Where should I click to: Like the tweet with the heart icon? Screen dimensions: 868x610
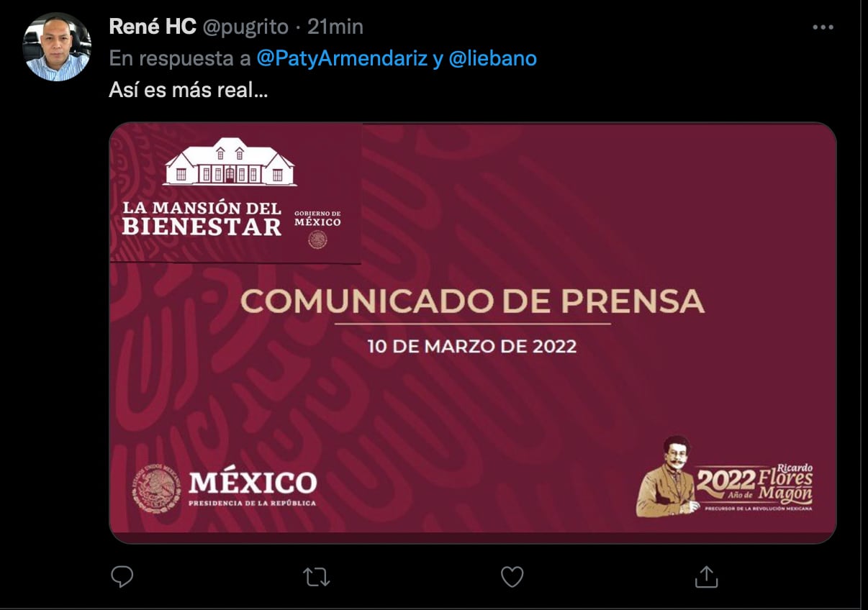pos(512,576)
